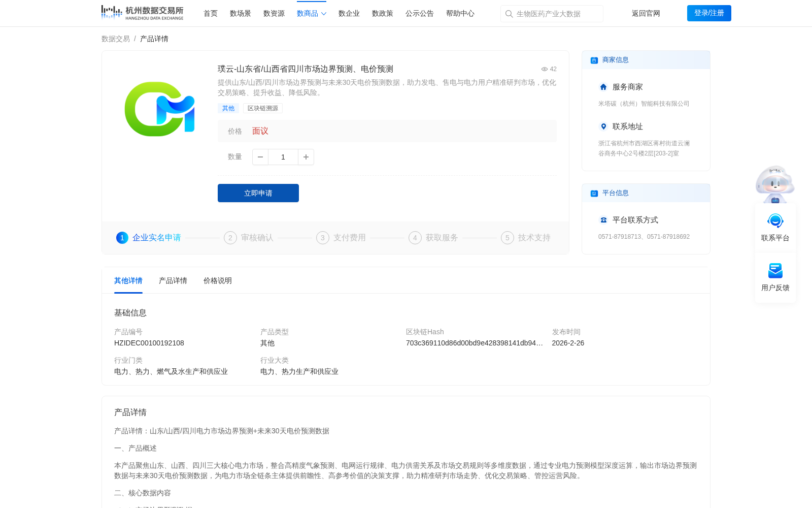
Task: Open the 数场景 nav item
Action: click(241, 14)
